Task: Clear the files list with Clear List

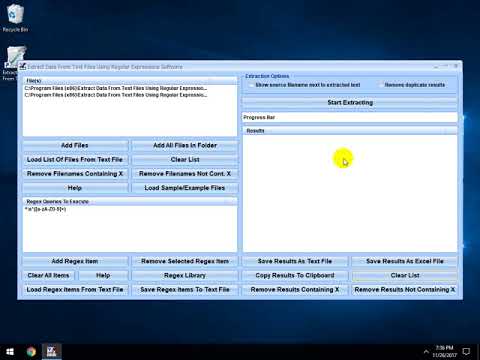Action: coord(185,160)
